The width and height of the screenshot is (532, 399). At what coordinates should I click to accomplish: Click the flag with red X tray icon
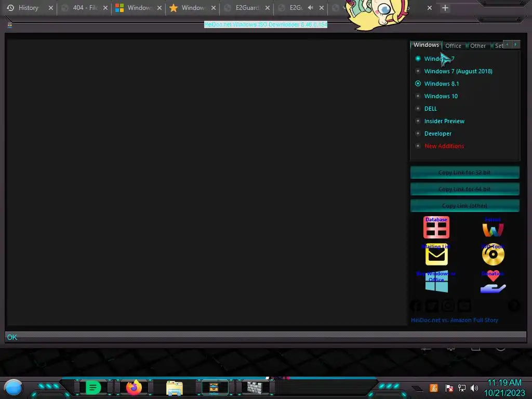(449, 388)
